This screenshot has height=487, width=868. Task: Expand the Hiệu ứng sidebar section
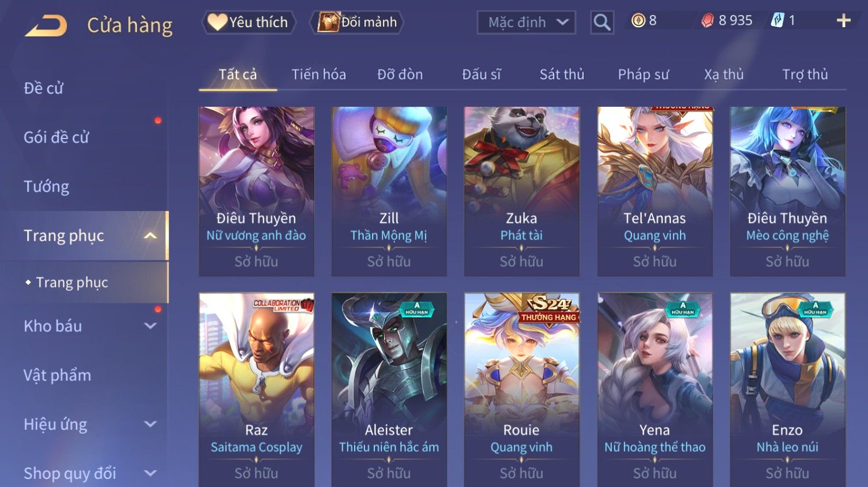[150, 424]
